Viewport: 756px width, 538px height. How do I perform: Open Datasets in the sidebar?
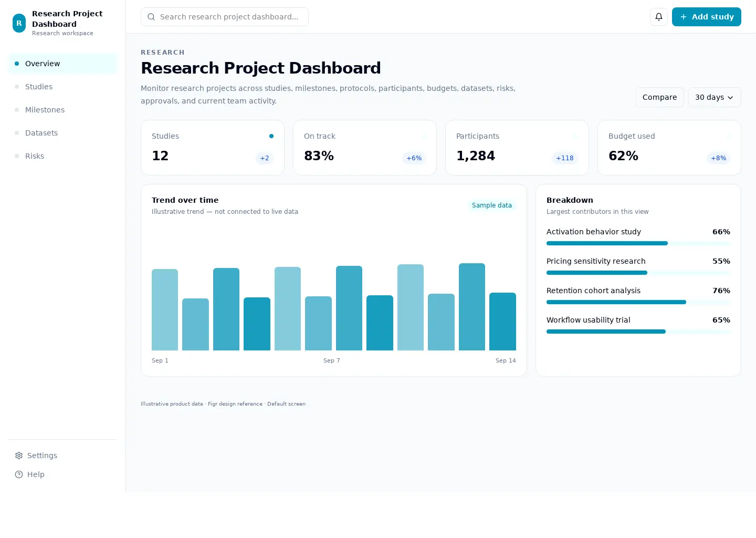(x=63, y=133)
